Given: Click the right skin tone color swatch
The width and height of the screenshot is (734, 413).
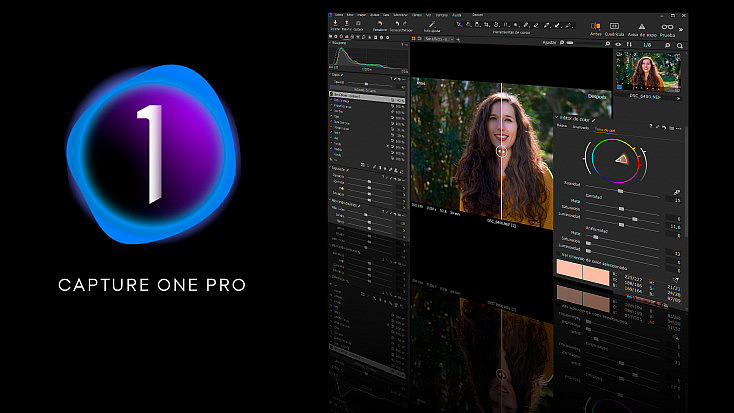Looking at the screenshot, I should click(596, 275).
